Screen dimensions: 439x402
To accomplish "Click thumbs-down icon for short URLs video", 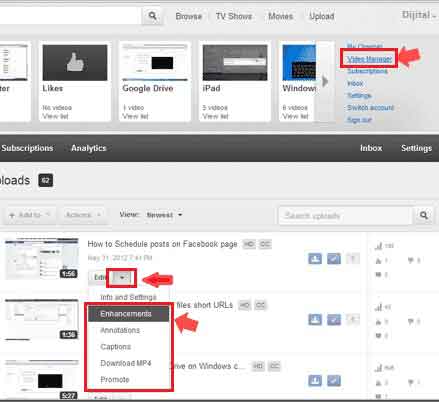I will [411, 322].
